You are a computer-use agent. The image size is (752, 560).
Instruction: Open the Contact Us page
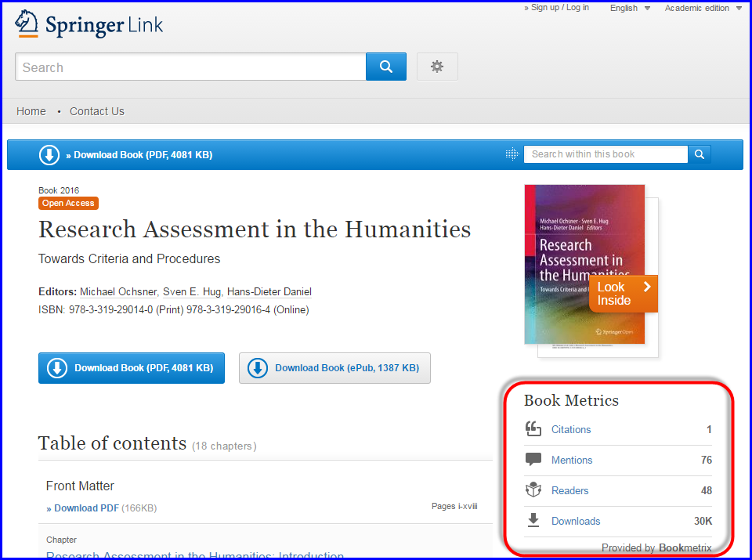tap(96, 111)
